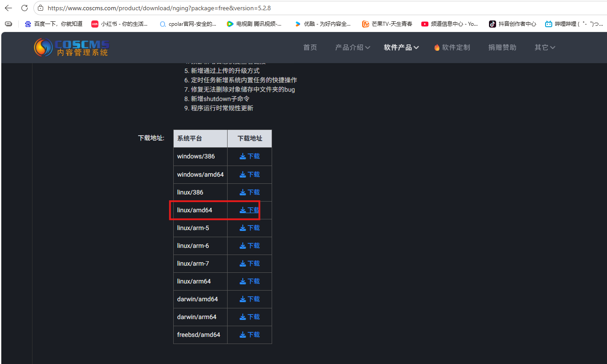Image resolution: width=607 pixels, height=364 pixels.
Task: Reload the page with refresh icon
Action: pyautogui.click(x=24, y=8)
